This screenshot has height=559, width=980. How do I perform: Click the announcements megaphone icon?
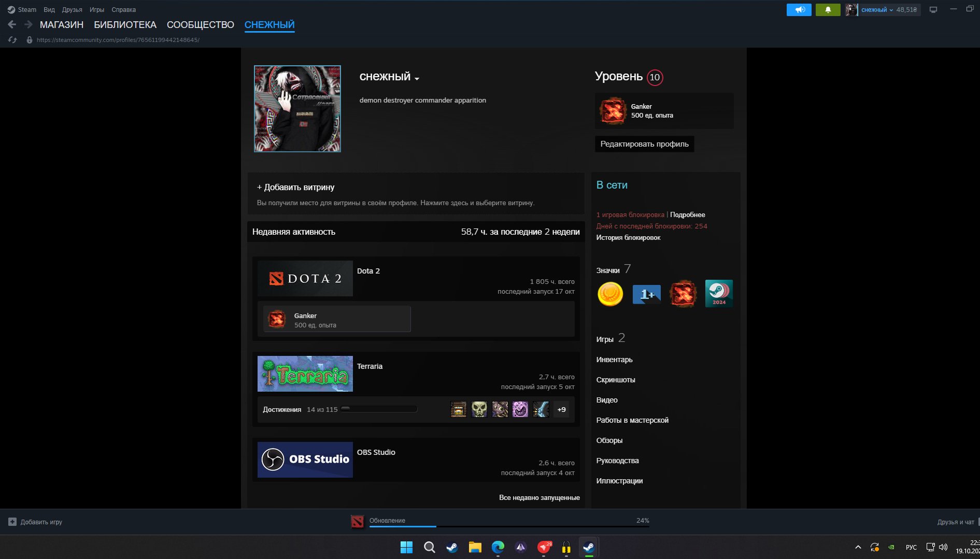point(799,10)
